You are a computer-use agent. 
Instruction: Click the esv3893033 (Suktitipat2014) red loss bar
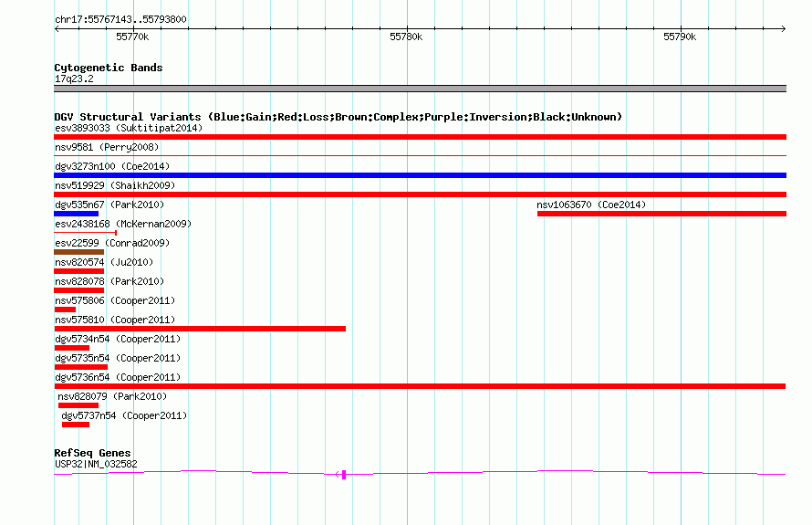420,137
